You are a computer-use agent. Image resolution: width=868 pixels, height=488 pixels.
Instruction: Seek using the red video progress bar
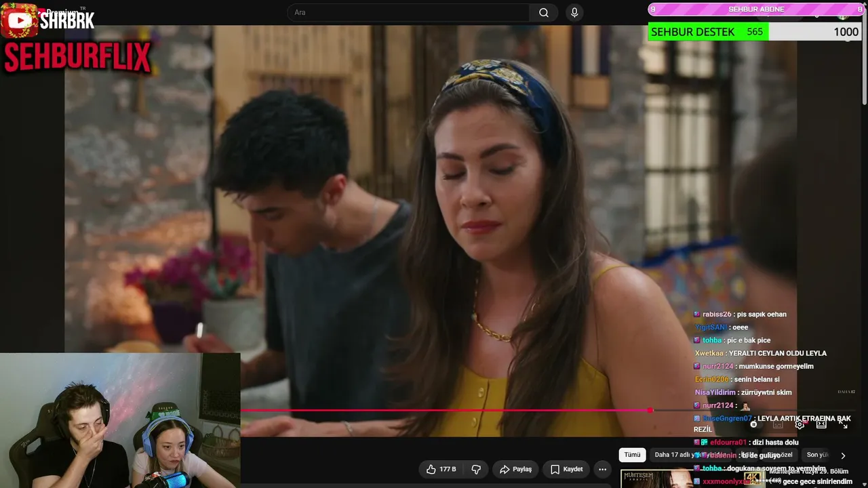[445, 410]
